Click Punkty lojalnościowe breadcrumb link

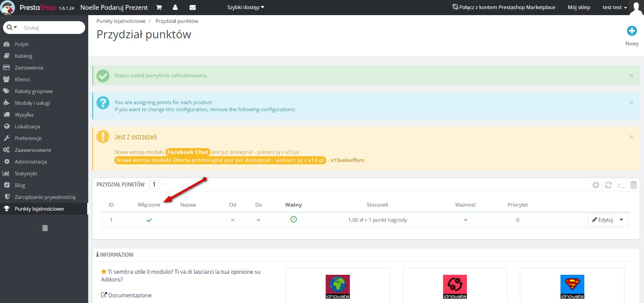(121, 21)
